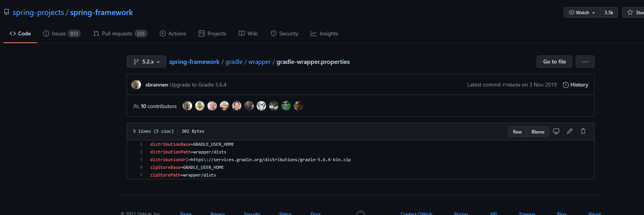The width and height of the screenshot is (644, 215).
Task: Open the Insights tab
Action: pyautogui.click(x=324, y=33)
